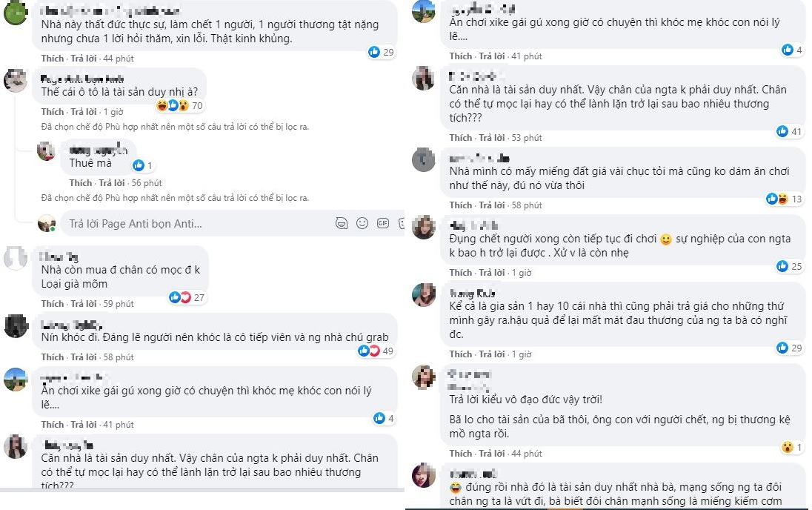View the 25 likes on "Đụng chết người" comment
The width and height of the screenshot is (812, 510).
pos(784,266)
